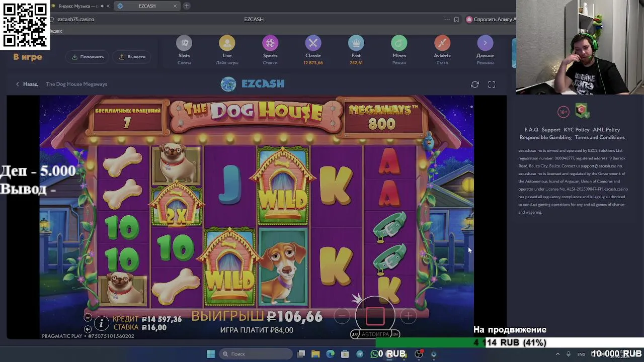Viewport: 644px width, 362px height.
Task: Open the Classic games category icon
Action: 313,43
